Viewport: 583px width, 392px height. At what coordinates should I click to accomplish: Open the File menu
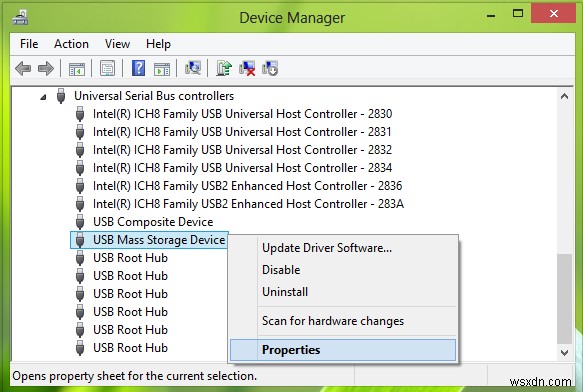tap(29, 44)
